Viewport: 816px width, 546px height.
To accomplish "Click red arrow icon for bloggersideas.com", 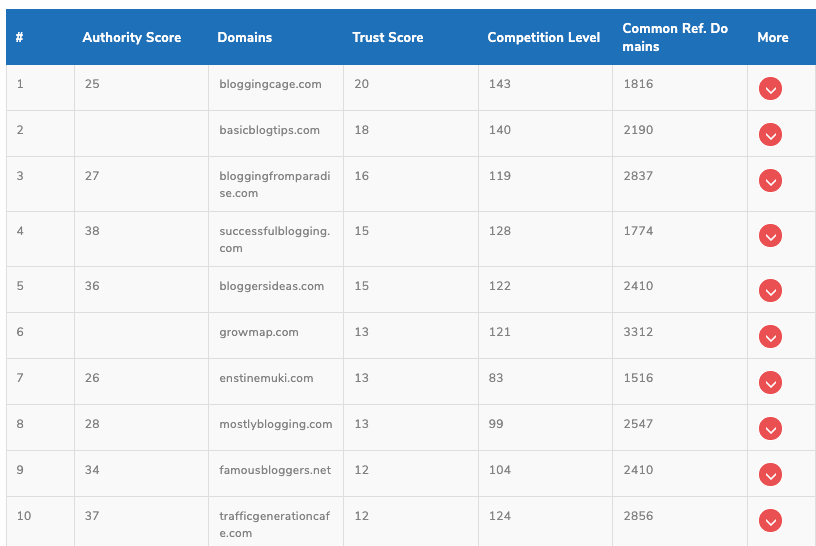I will click(x=769, y=291).
